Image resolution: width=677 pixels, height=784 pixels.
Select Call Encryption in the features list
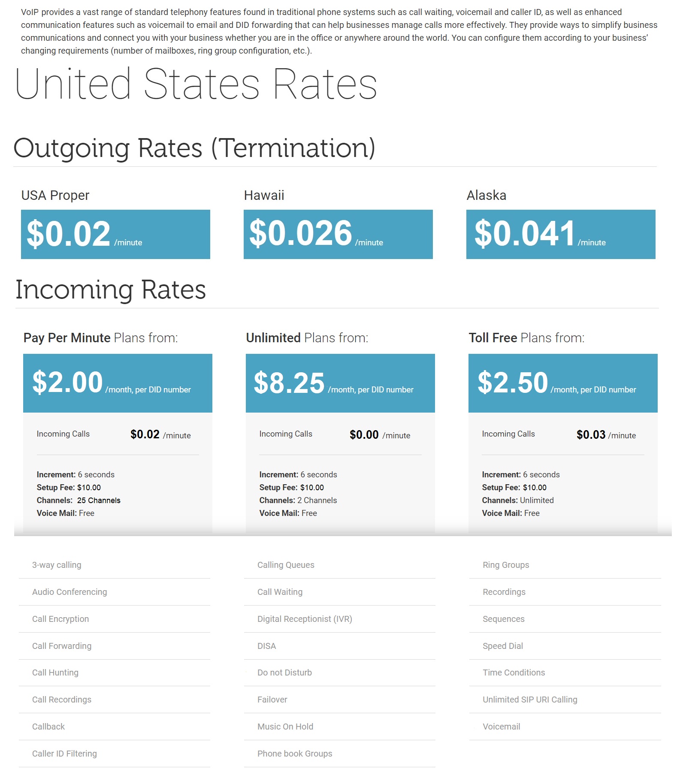(x=60, y=619)
